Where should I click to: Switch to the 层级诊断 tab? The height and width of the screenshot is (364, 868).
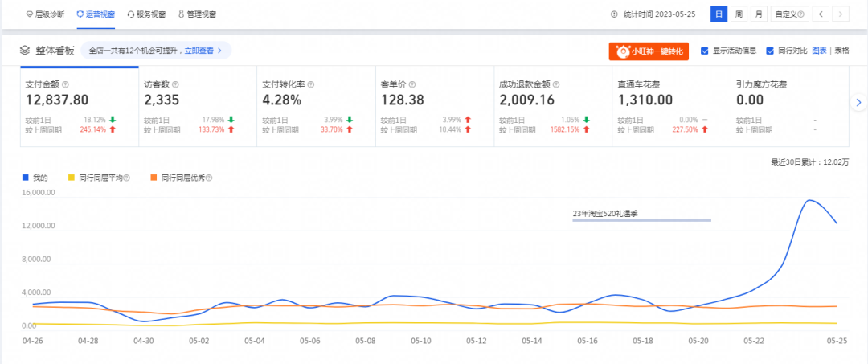coord(46,14)
